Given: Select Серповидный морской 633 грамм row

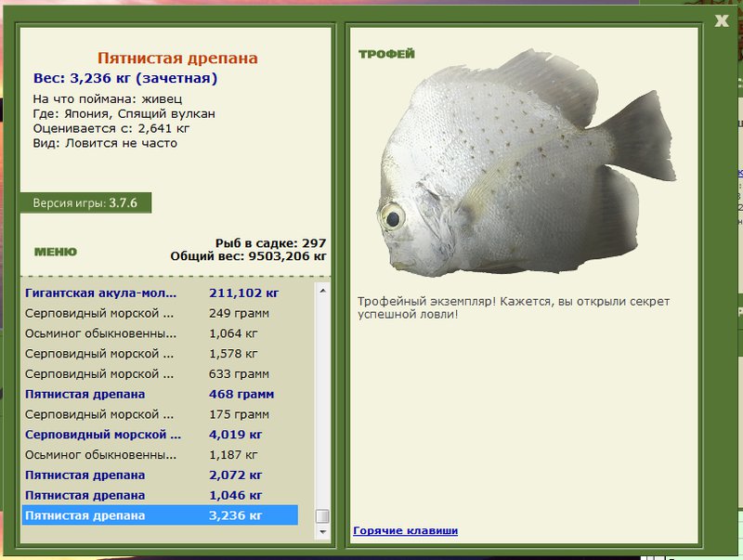Looking at the screenshot, I should click(x=160, y=374).
